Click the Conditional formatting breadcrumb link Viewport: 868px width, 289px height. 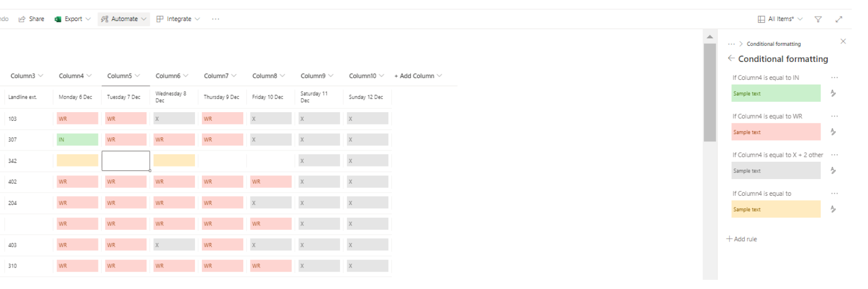coord(774,44)
